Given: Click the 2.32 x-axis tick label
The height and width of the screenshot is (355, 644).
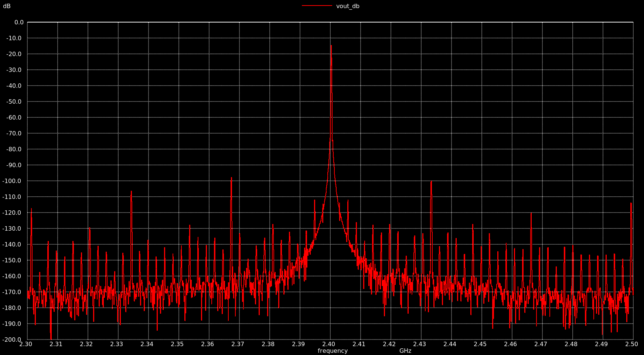Looking at the screenshot, I should coord(86,344).
